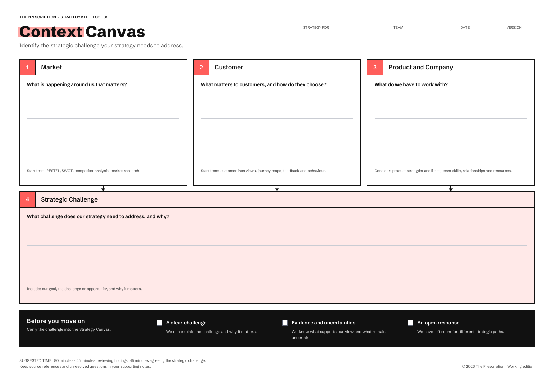Image resolution: width=554 pixels, height=392 pixels.
Task: Click the 'Date' blank field
Action: pos(480,37)
